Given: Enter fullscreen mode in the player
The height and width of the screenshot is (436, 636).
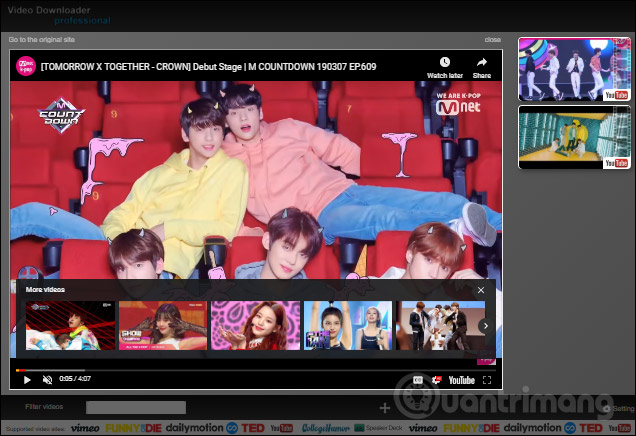Looking at the screenshot, I should [x=487, y=380].
